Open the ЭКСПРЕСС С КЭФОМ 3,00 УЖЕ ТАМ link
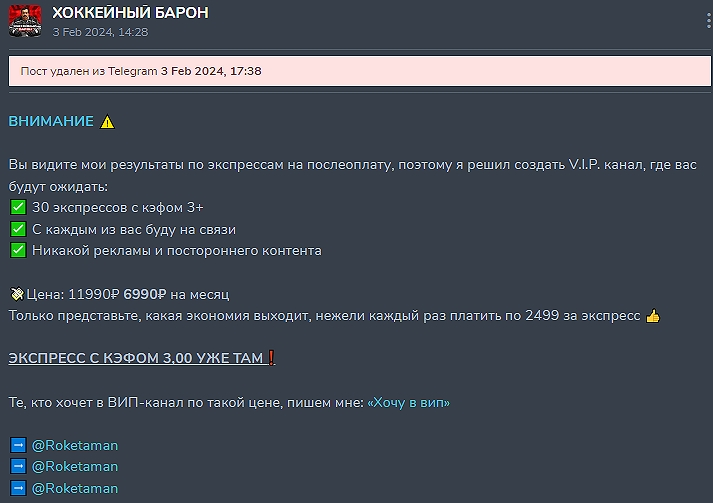The image size is (713, 503). pyautogui.click(x=136, y=358)
